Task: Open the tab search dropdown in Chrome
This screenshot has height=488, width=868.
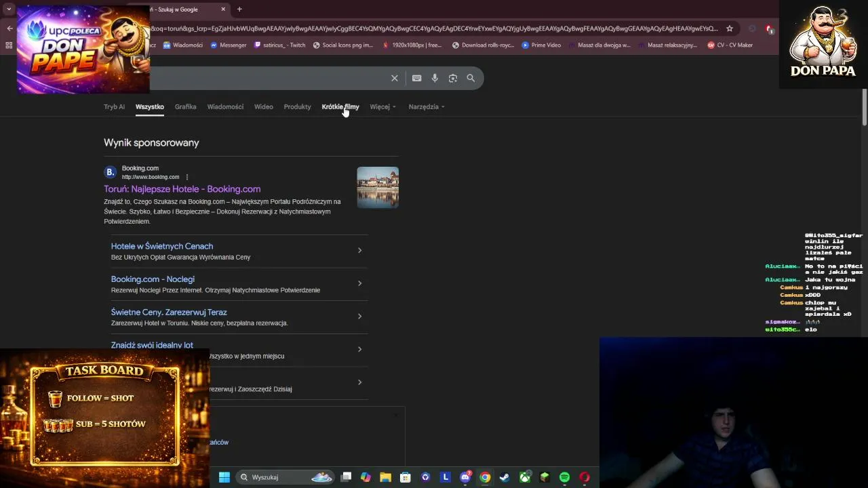Action: pyautogui.click(x=9, y=9)
